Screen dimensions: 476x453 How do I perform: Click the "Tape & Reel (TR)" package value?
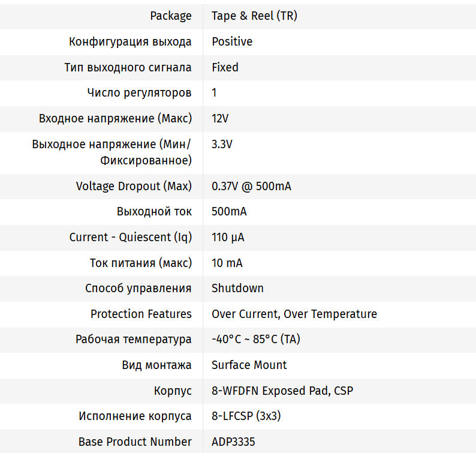point(254,16)
